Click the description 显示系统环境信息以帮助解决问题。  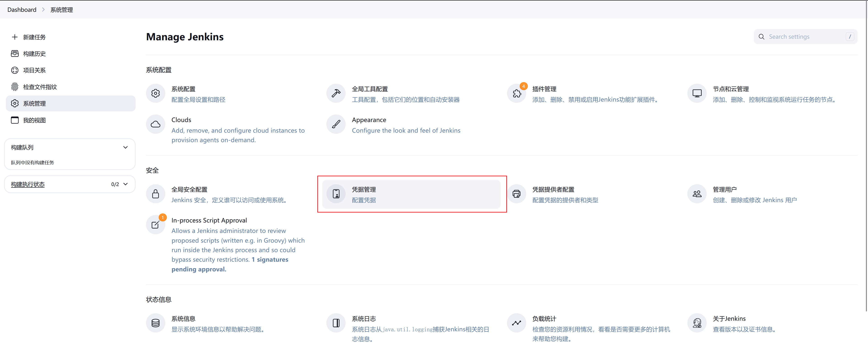click(x=219, y=329)
